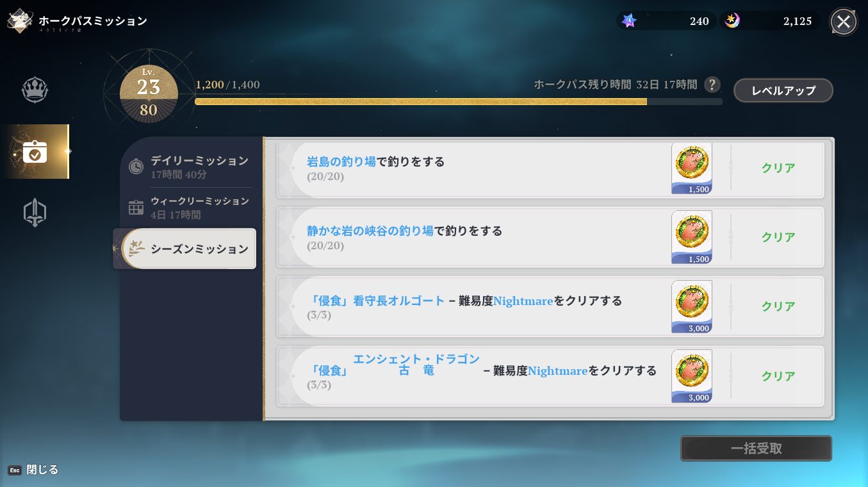Select the mission checklist sidebar icon
This screenshot has height=487, width=868.
pyautogui.click(x=35, y=152)
